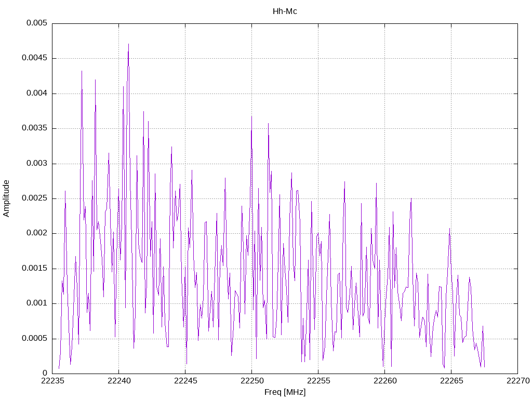The height and width of the screenshot is (399, 532).
Task: Click the 0.004 y-axis tick label
Action: 37,93
